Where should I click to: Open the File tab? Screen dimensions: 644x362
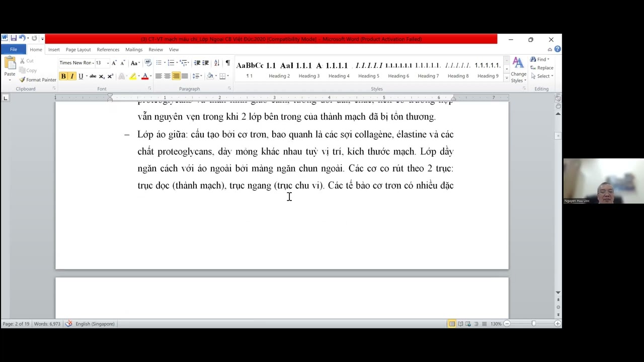[x=14, y=49]
